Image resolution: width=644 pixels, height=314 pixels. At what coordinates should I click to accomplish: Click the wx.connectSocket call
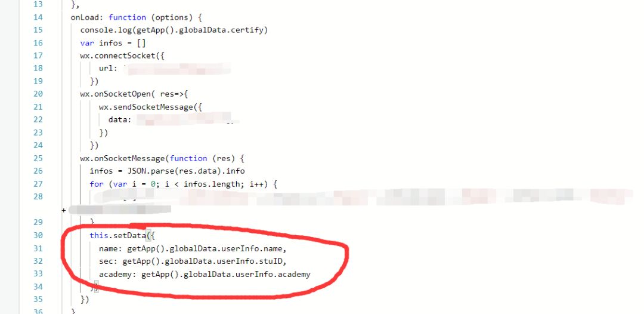click(118, 56)
